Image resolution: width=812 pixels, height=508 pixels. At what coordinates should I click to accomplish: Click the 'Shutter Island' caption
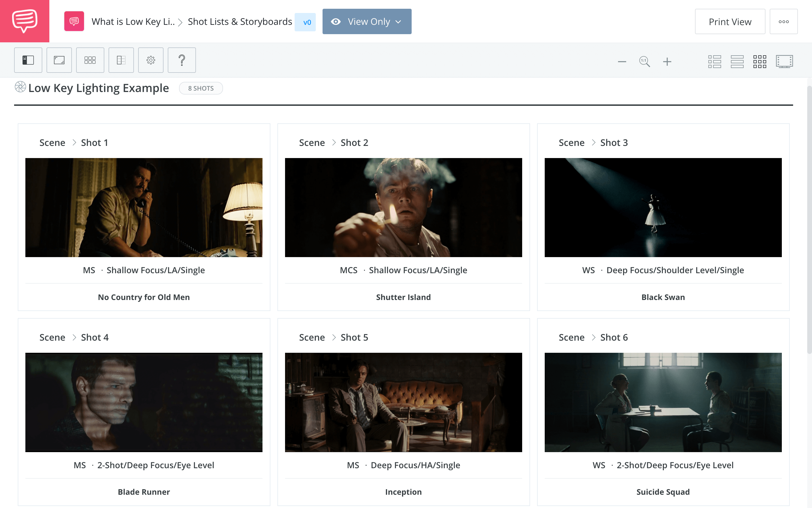pyautogui.click(x=403, y=297)
